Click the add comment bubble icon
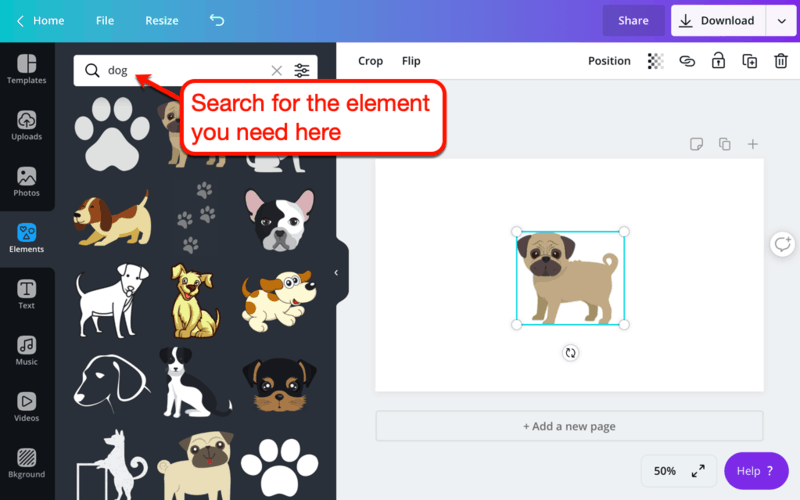 coord(783,244)
